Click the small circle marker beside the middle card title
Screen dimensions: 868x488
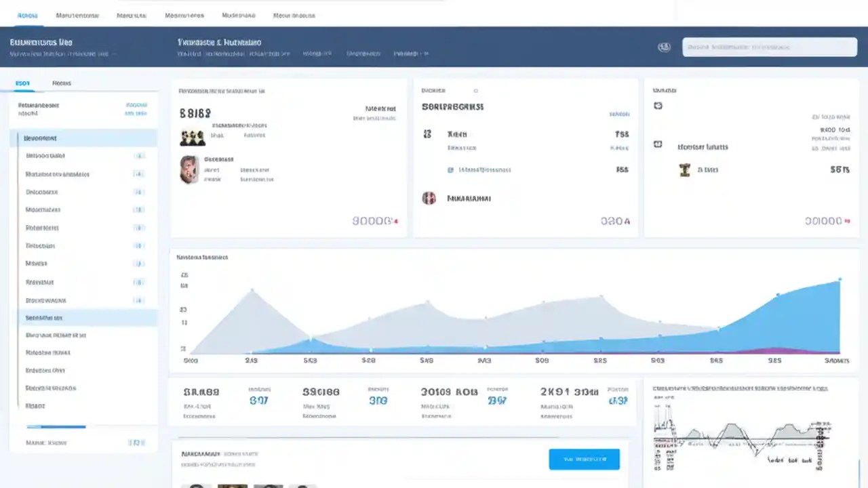(x=475, y=90)
